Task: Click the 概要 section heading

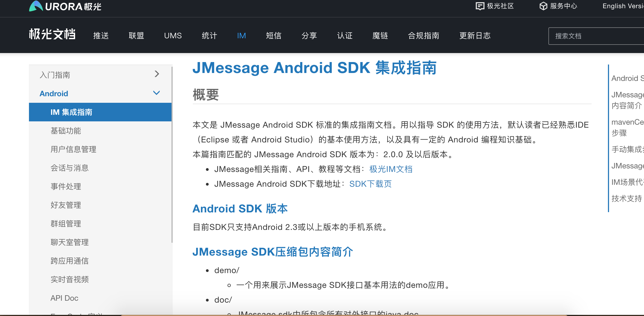Action: [206, 95]
